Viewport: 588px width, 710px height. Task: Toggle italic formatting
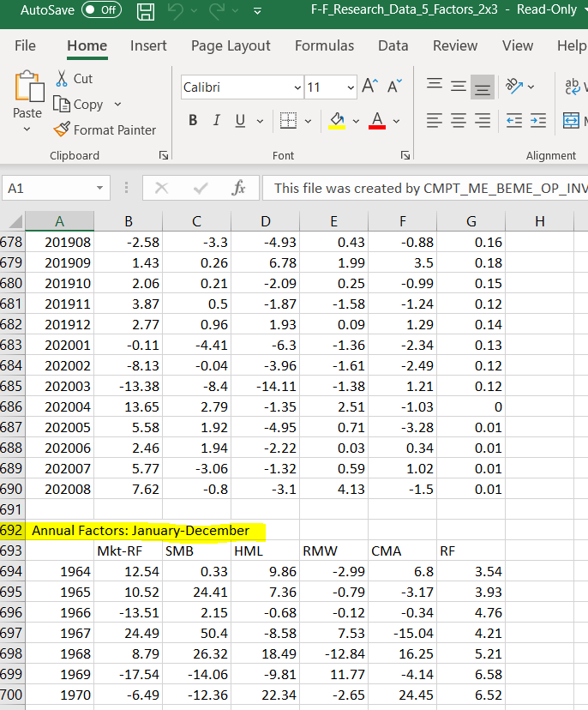click(216, 121)
